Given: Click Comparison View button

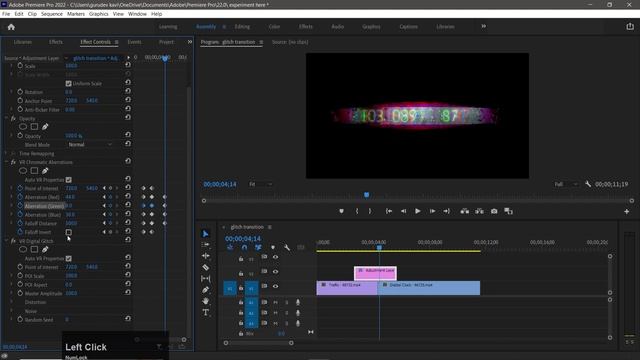Looking at the screenshot, I should click(508, 211).
